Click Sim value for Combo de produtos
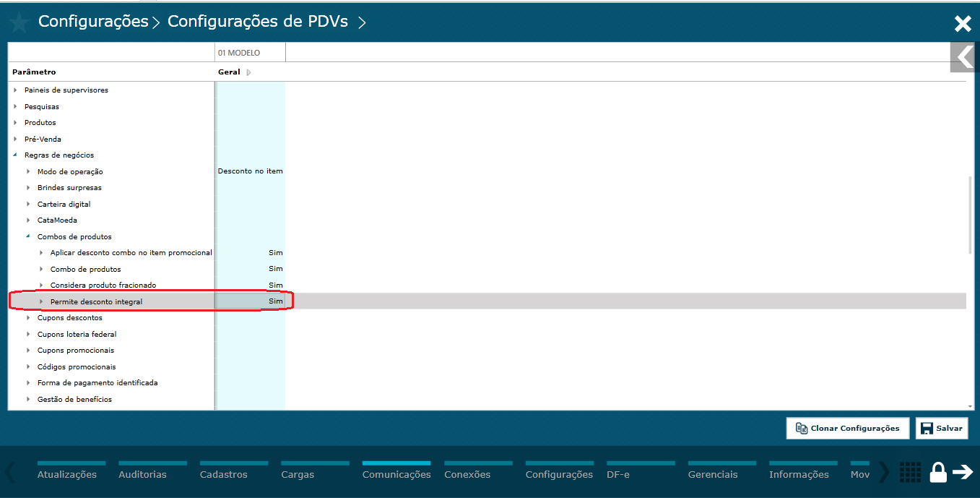 coord(275,269)
